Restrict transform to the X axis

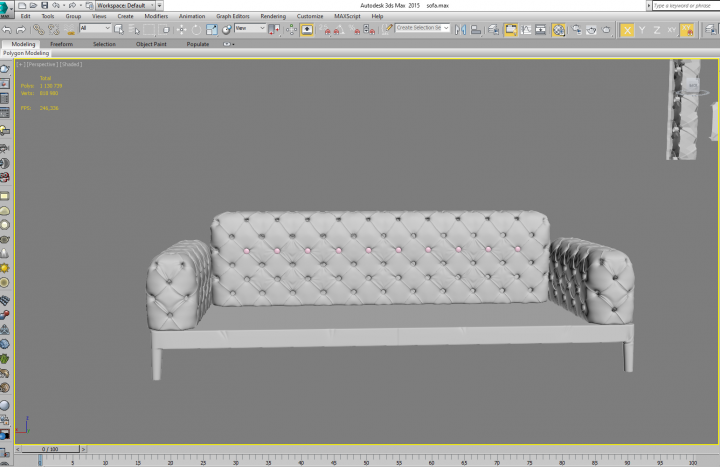627,30
